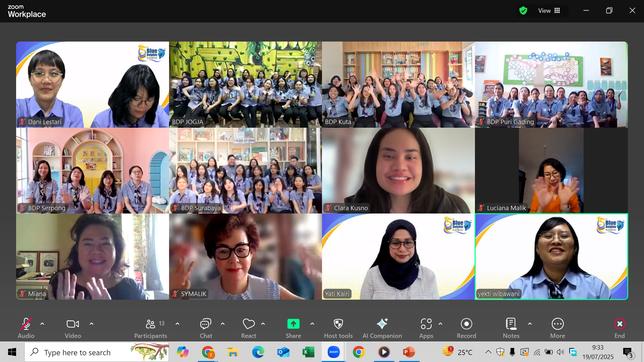Screen dimensions: 644x362
Task: Click the green encryption shield icon
Action: point(523,11)
